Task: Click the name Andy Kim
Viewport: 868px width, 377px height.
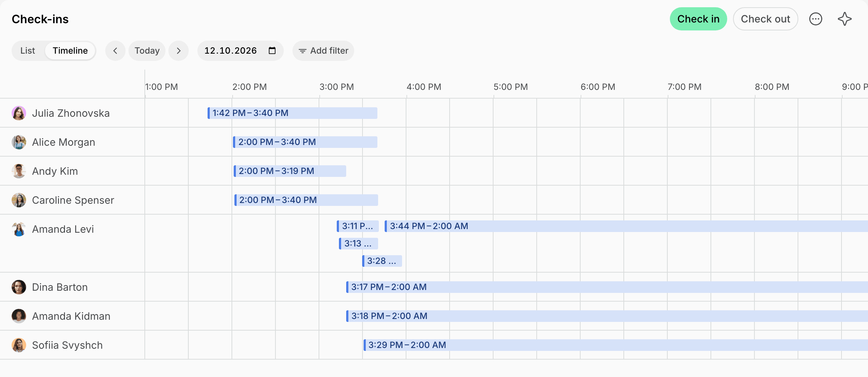Action: point(55,171)
